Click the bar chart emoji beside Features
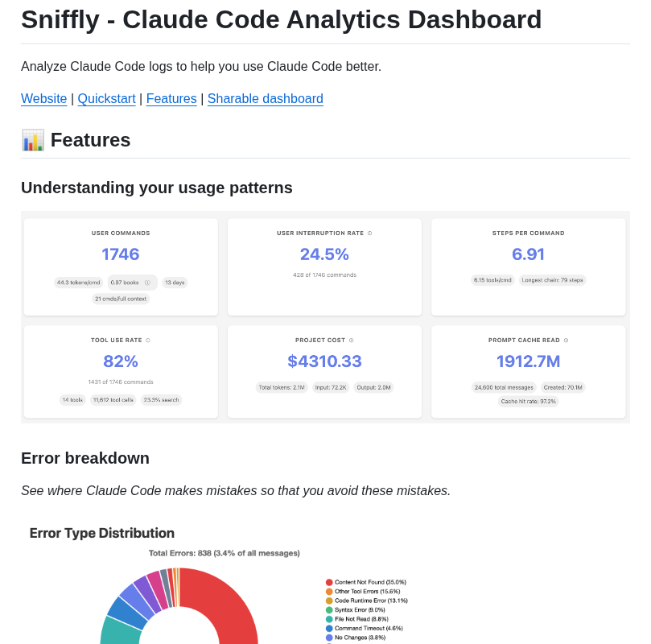 (x=33, y=140)
